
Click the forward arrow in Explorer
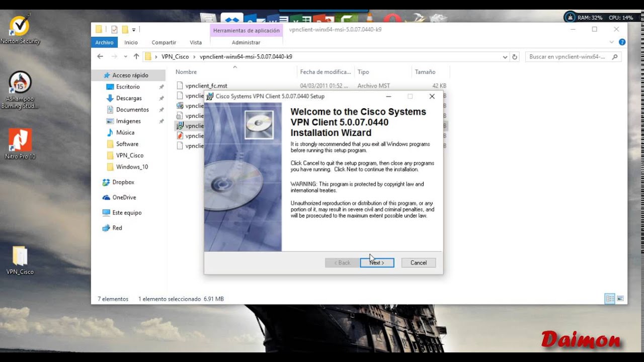click(x=114, y=57)
